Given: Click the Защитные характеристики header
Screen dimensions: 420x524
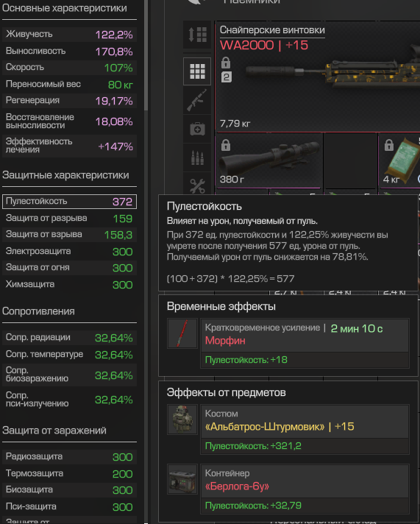Looking at the screenshot, I should [65, 175].
